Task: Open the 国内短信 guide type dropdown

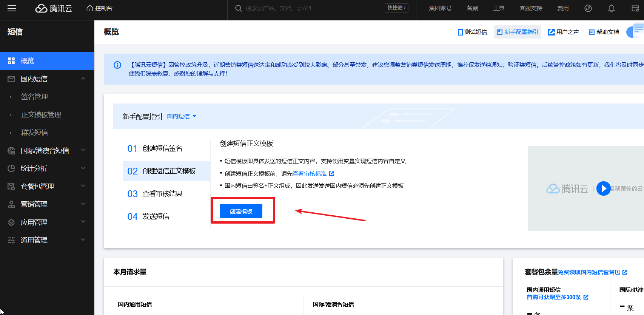Action: pos(182,116)
